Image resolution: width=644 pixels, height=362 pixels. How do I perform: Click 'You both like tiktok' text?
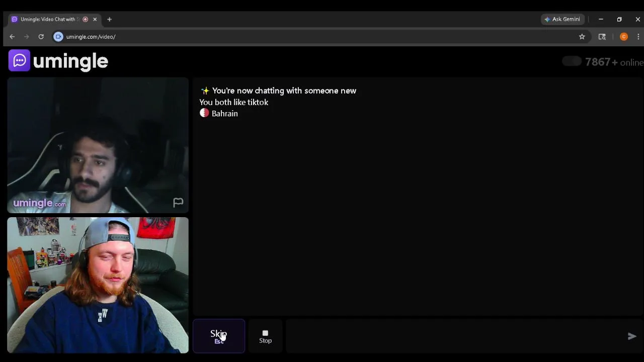pyautogui.click(x=234, y=102)
